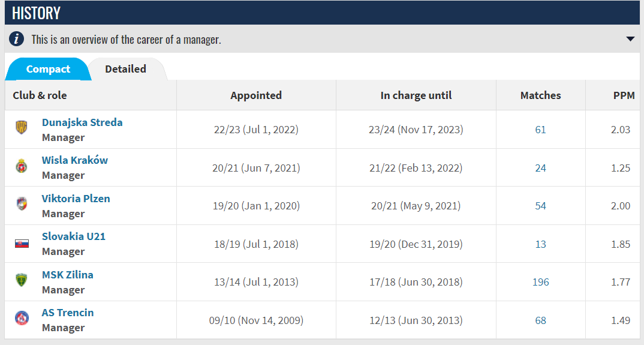Click the Wisla Kraków club crest icon
Screen dimensions: 644x345
click(22, 166)
